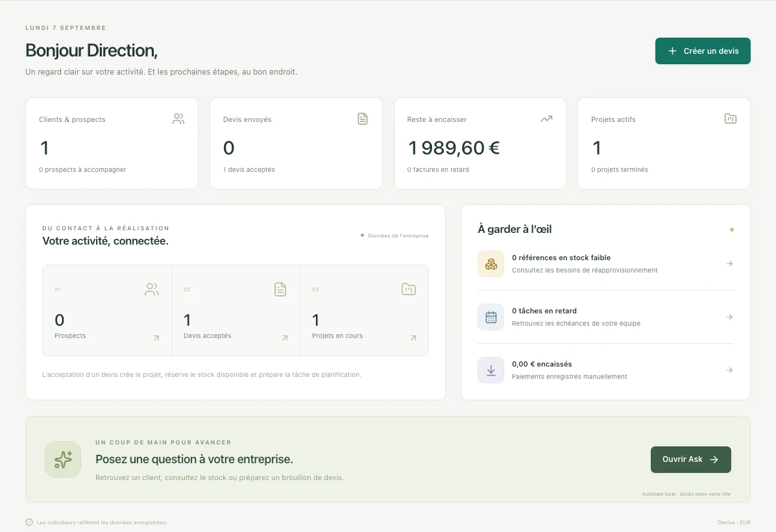Screen dimensions: 776x532
Task: Click 0 factures en retard text
Action: pyautogui.click(x=438, y=170)
